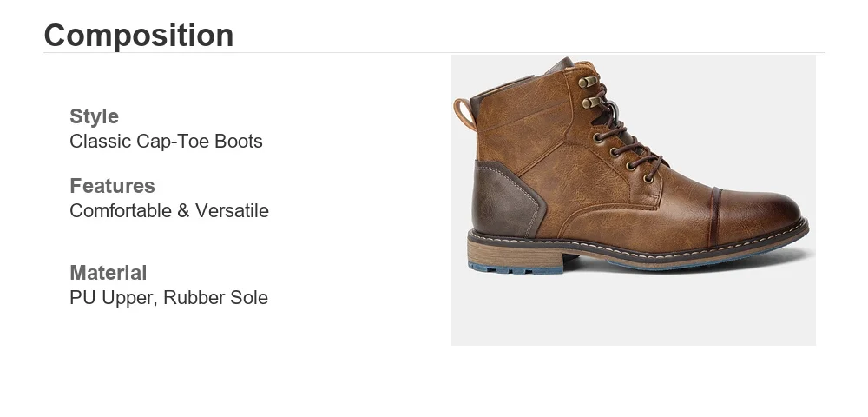
Task: Click the top brass lace hook
Action: (589, 83)
